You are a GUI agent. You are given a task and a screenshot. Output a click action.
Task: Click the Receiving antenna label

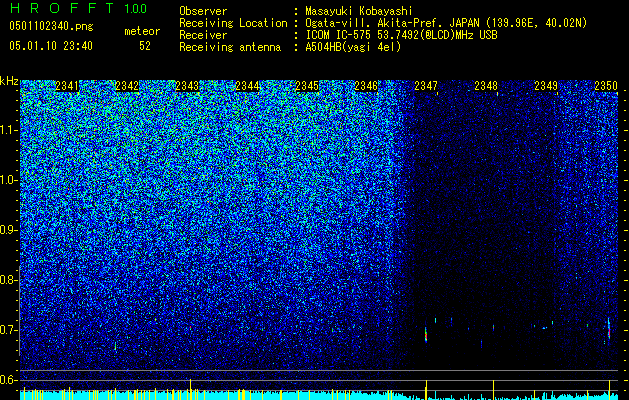[230, 47]
